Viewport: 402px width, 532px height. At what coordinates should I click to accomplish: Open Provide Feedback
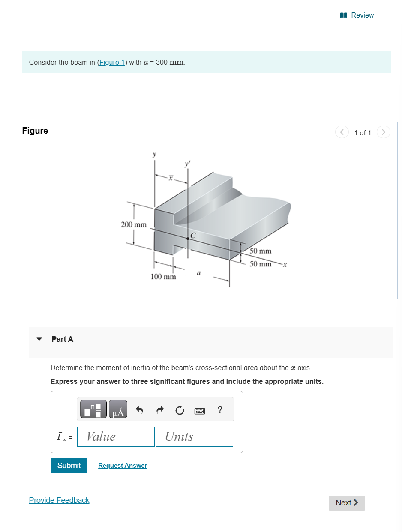(59, 500)
